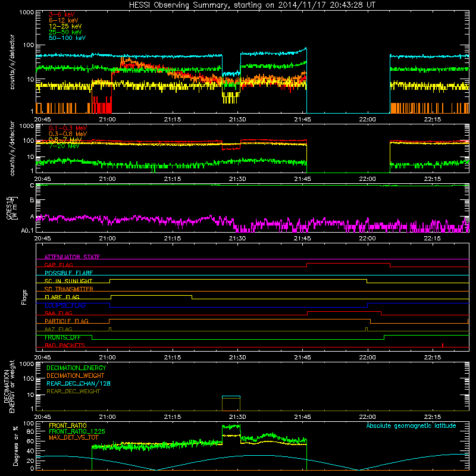Click the vertical Flags axis title
The width and height of the screenshot is (476, 476).
[24, 297]
